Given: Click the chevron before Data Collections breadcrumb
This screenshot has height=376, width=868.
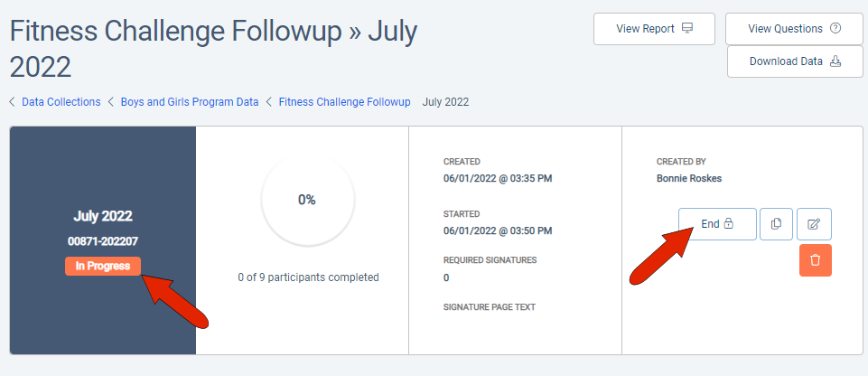Looking at the screenshot, I should coord(13,102).
